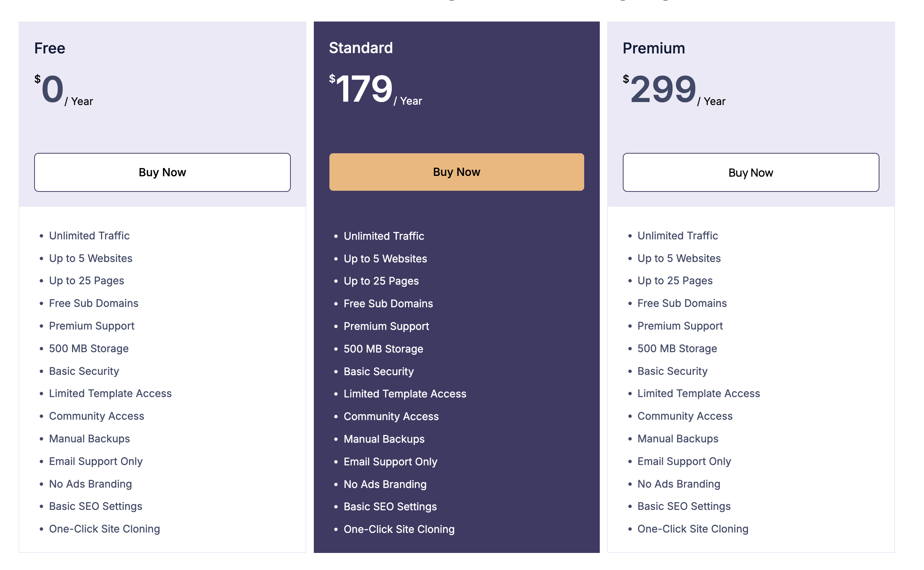Click Unlimited Traffic in the Free column

click(x=90, y=236)
